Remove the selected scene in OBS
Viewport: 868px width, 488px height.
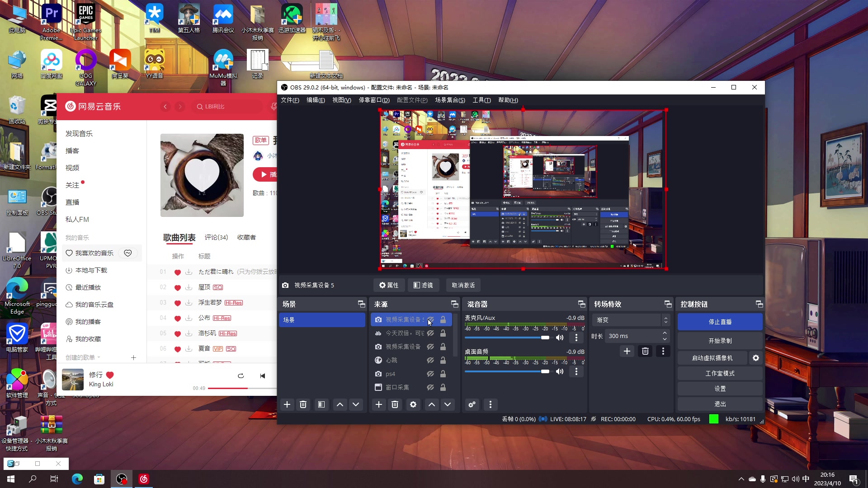tap(303, 404)
